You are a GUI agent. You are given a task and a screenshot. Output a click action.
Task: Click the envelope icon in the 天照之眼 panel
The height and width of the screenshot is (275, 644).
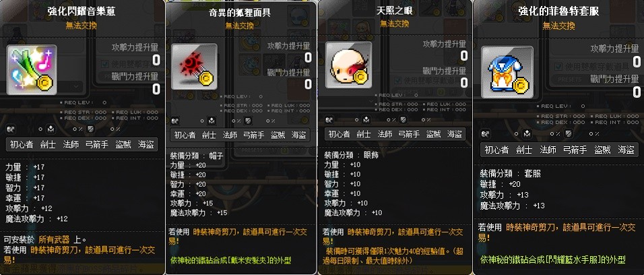coord(366,120)
